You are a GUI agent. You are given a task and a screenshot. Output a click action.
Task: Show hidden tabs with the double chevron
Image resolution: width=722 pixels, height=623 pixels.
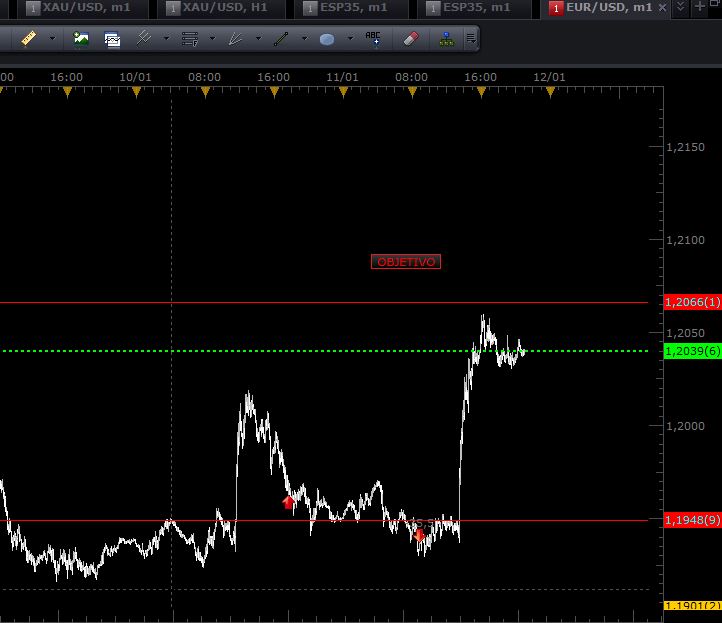click(x=681, y=7)
